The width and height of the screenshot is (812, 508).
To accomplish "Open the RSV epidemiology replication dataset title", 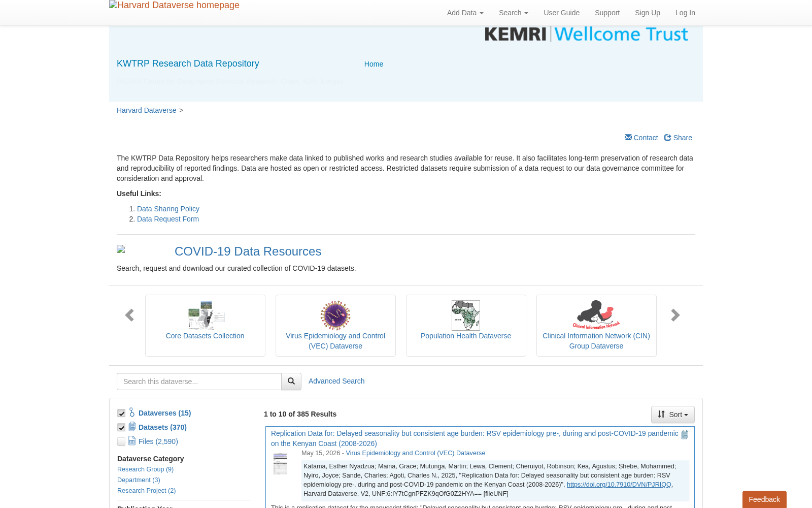I will coord(475,438).
